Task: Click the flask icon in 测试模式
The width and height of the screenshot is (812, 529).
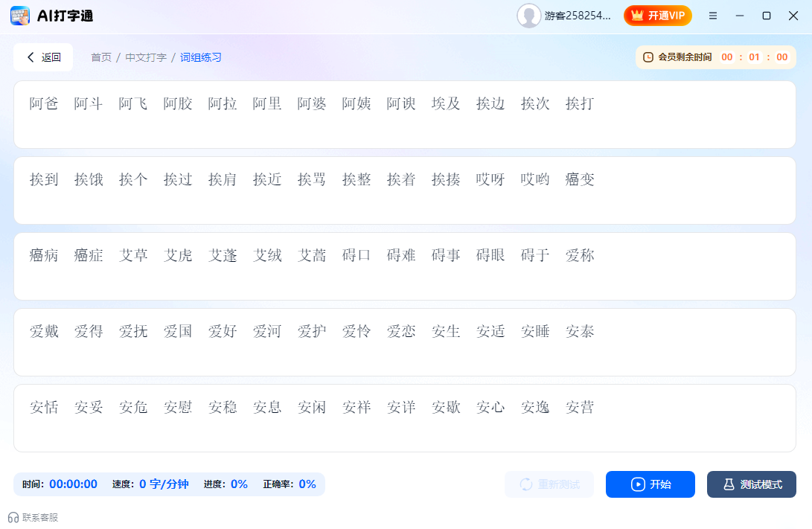Action: click(x=727, y=484)
